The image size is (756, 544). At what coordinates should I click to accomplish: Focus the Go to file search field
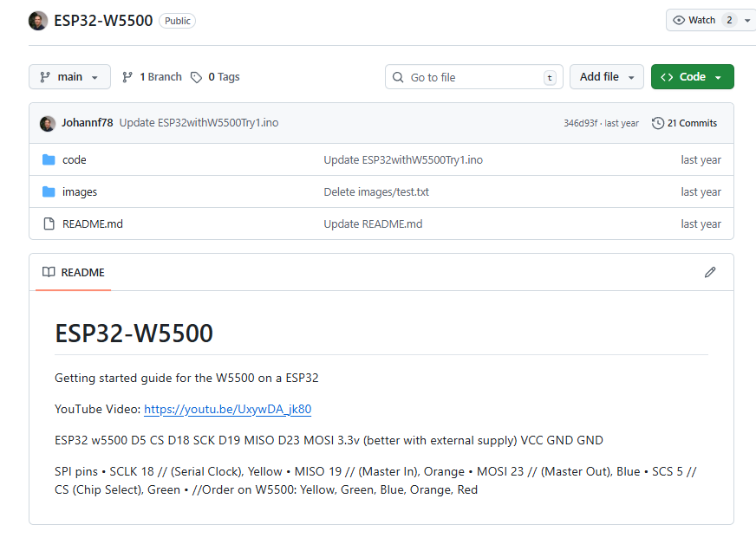[x=473, y=77]
